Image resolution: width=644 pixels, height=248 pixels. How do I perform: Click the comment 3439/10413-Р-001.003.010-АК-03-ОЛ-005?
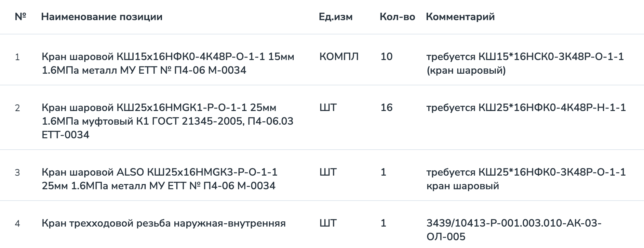[514, 230]
